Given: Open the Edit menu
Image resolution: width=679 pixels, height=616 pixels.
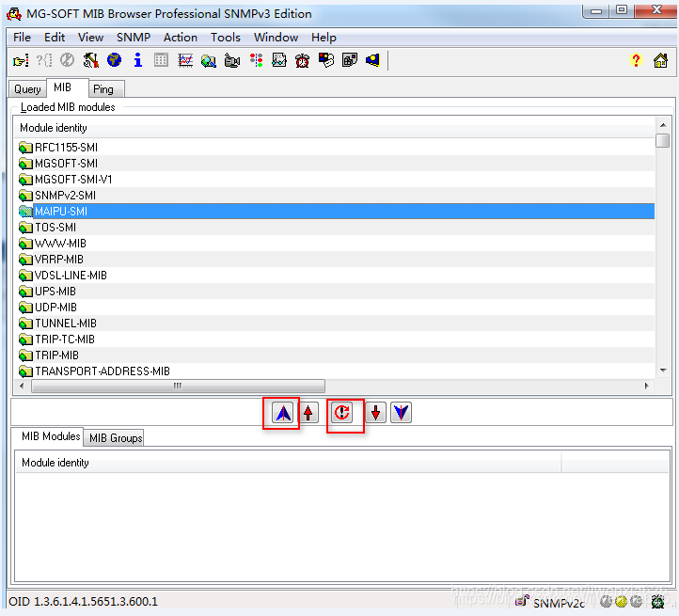Looking at the screenshot, I should pyautogui.click(x=55, y=38).
